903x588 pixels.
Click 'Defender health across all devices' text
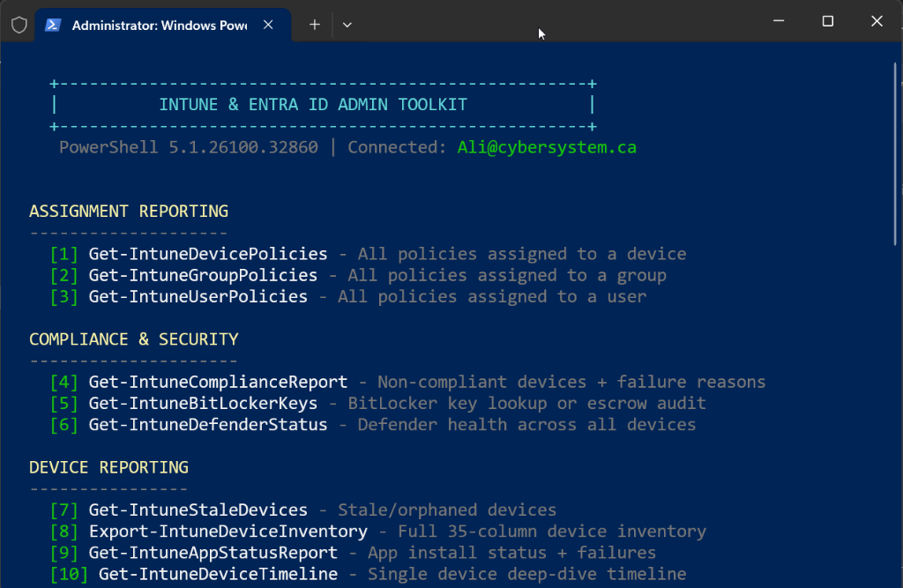pyautogui.click(x=526, y=424)
